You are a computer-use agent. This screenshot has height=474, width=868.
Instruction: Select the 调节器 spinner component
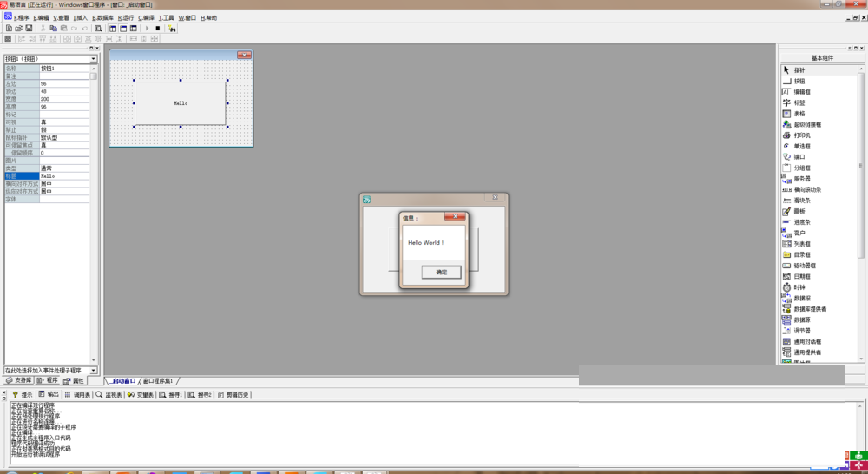[x=820, y=331]
